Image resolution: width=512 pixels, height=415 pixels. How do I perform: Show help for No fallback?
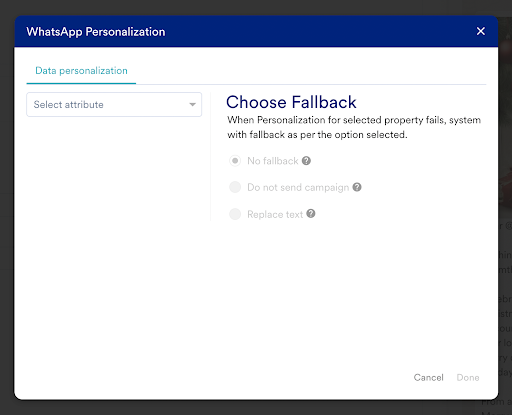tap(306, 161)
